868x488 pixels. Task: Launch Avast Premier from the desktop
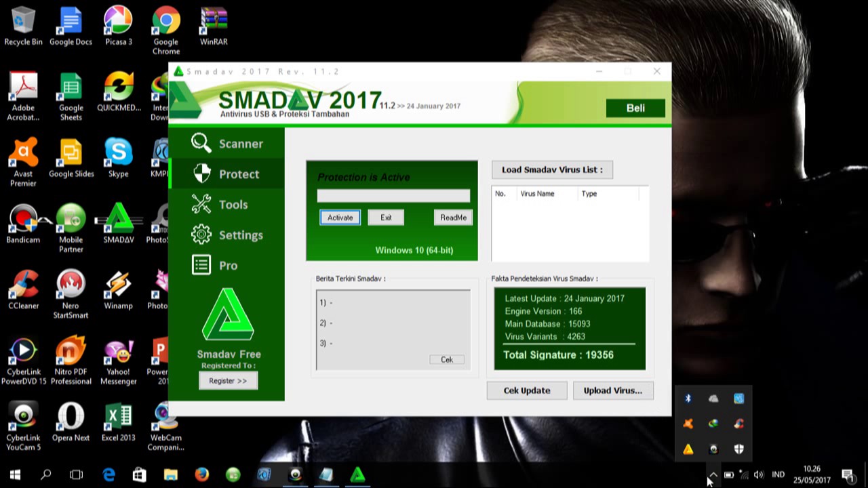(x=23, y=163)
